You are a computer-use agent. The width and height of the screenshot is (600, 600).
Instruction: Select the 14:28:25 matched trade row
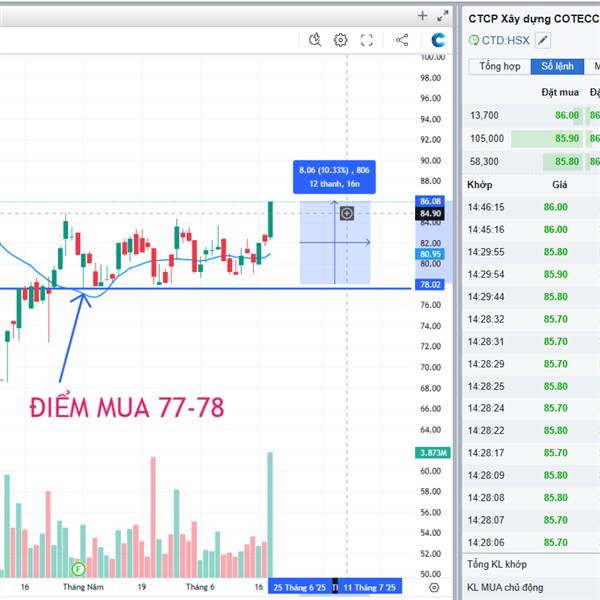point(531,386)
